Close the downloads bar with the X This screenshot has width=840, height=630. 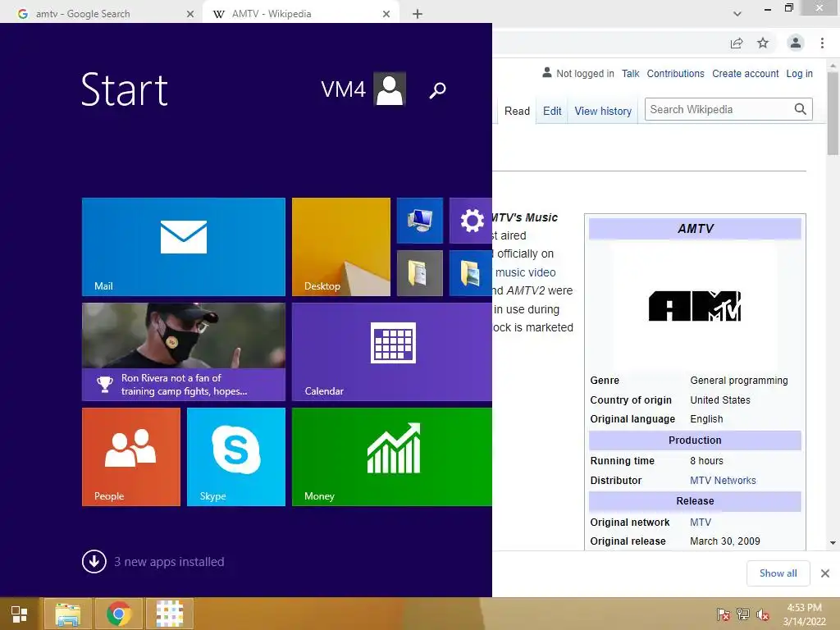825,573
